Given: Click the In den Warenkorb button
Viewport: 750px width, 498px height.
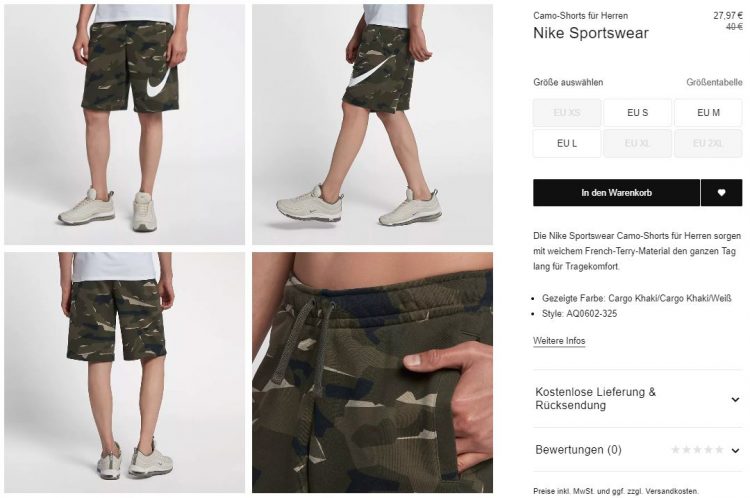Looking at the screenshot, I should coord(617,193).
